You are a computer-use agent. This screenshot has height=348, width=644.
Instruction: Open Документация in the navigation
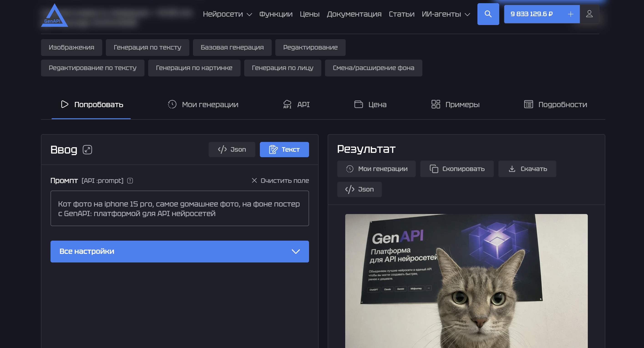tap(354, 14)
